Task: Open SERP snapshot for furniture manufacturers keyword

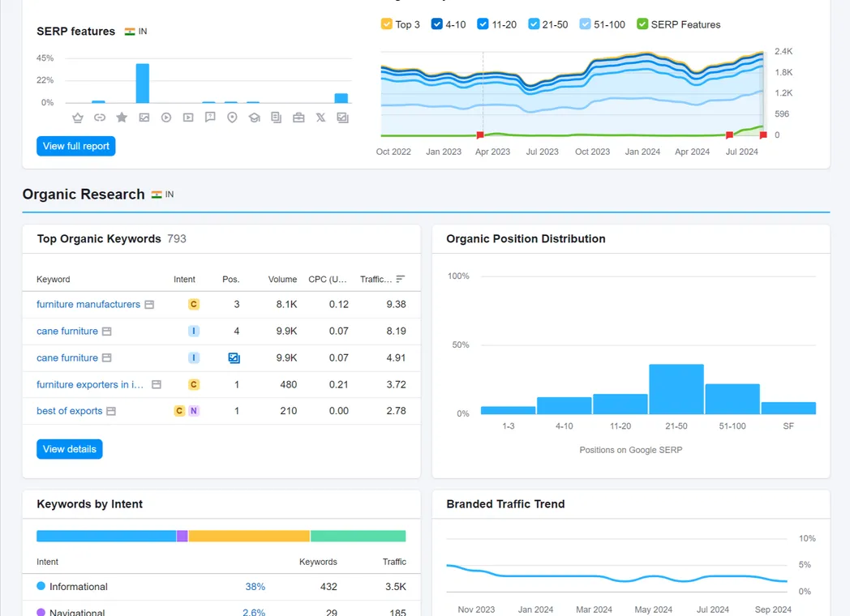Action: (x=149, y=305)
